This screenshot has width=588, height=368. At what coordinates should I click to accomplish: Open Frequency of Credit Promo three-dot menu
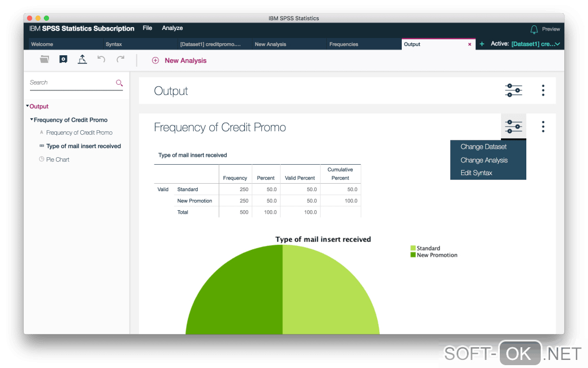[543, 127]
